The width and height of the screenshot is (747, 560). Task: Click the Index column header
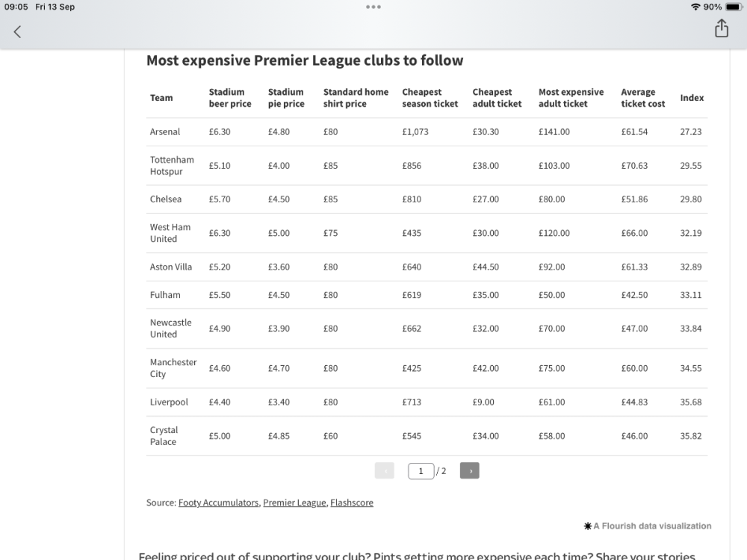[692, 98]
